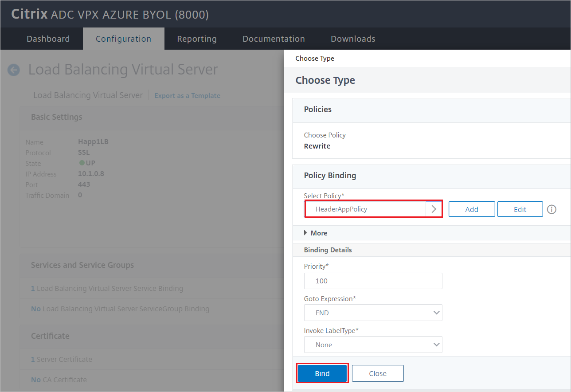
Task: Open the Goto Expression dropdown
Action: tap(373, 313)
